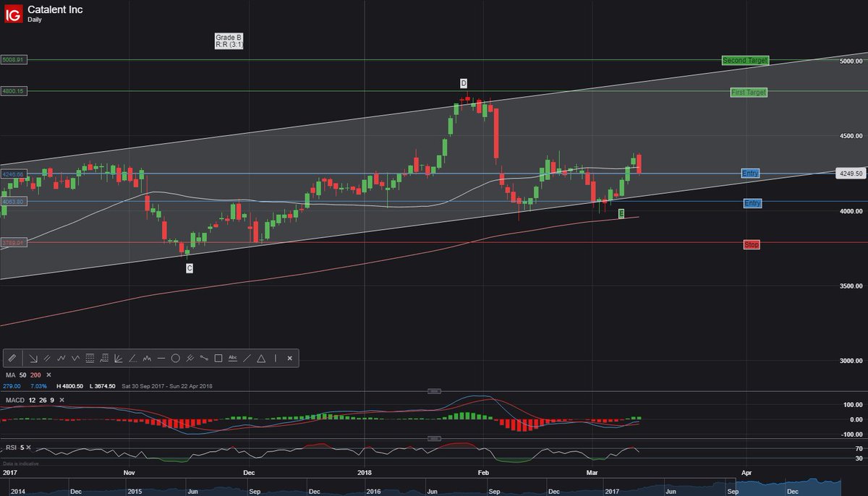
Task: Select the vertical line tool
Action: tap(276, 358)
